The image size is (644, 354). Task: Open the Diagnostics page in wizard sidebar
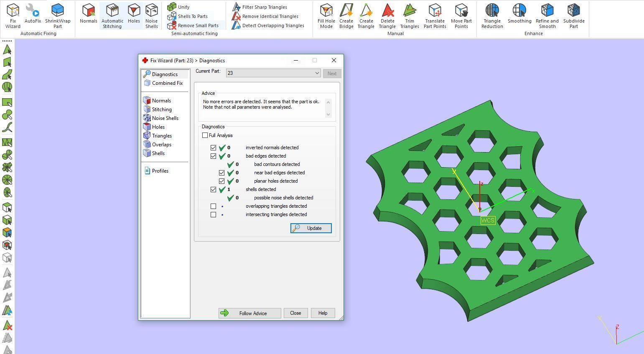pos(165,74)
